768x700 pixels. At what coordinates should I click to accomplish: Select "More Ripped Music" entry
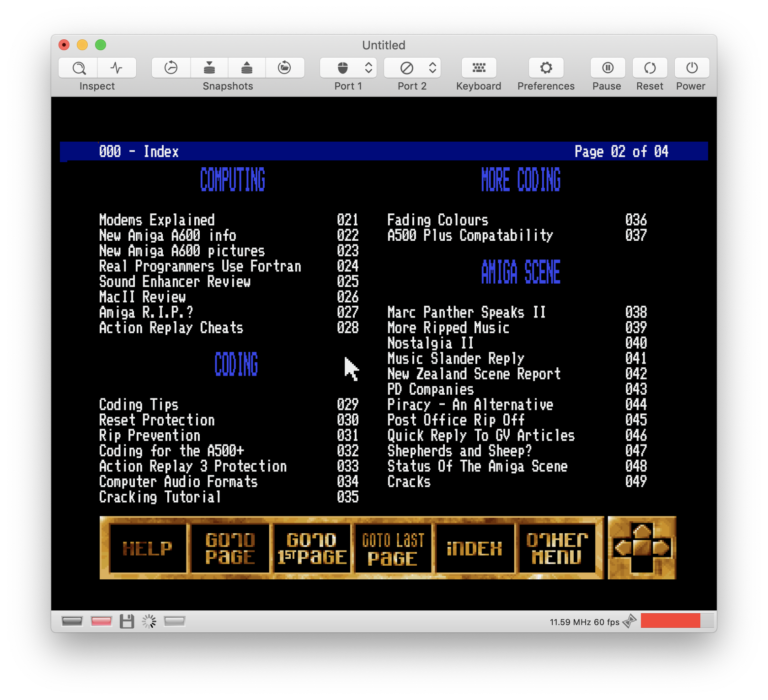448,328
